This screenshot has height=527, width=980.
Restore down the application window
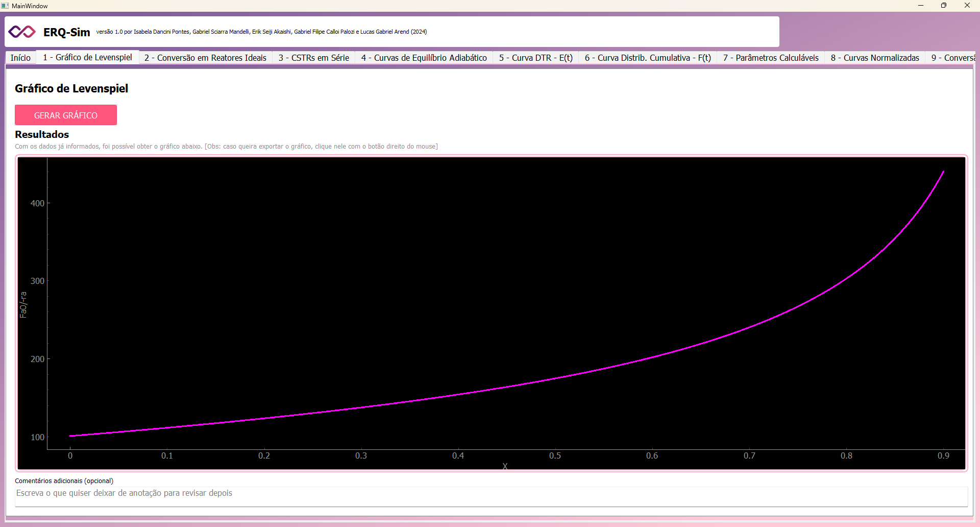(943, 6)
